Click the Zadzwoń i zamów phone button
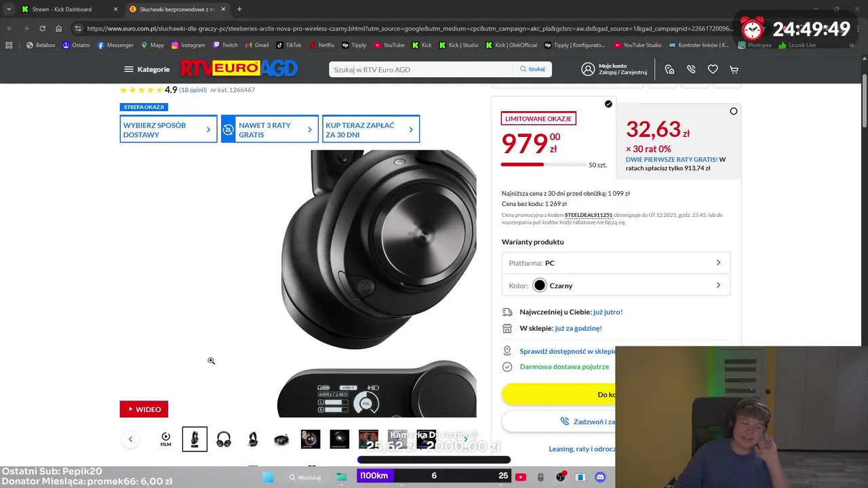 click(x=559, y=422)
